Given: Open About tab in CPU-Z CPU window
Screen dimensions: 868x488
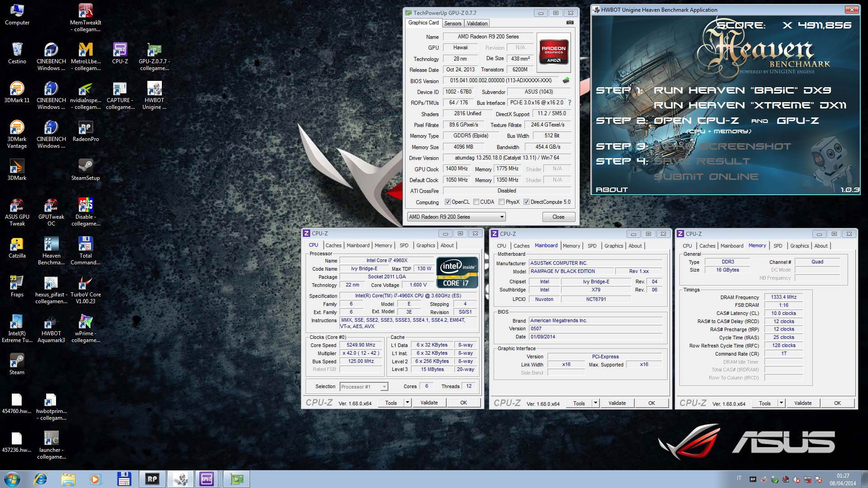Looking at the screenshot, I should pos(447,245).
